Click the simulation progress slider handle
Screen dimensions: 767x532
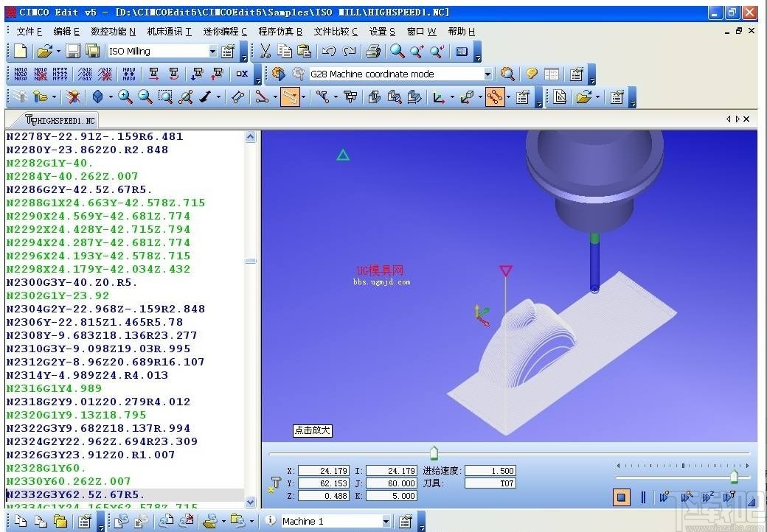(434, 453)
